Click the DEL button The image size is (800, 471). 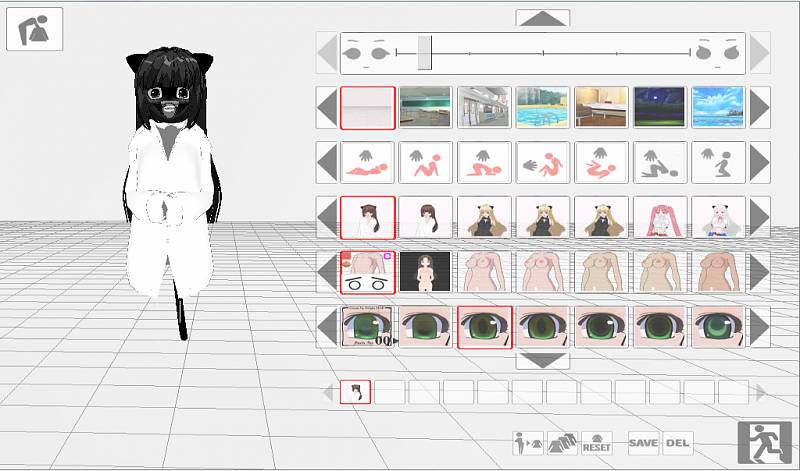pyautogui.click(x=678, y=443)
